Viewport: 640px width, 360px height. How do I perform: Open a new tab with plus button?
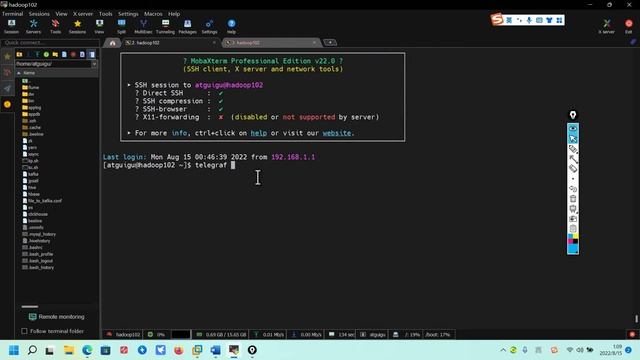[x=330, y=42]
